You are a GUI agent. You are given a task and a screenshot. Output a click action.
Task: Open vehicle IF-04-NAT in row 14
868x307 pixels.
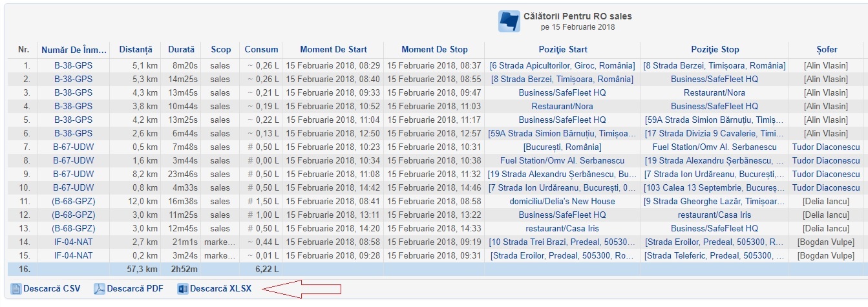[x=73, y=242]
